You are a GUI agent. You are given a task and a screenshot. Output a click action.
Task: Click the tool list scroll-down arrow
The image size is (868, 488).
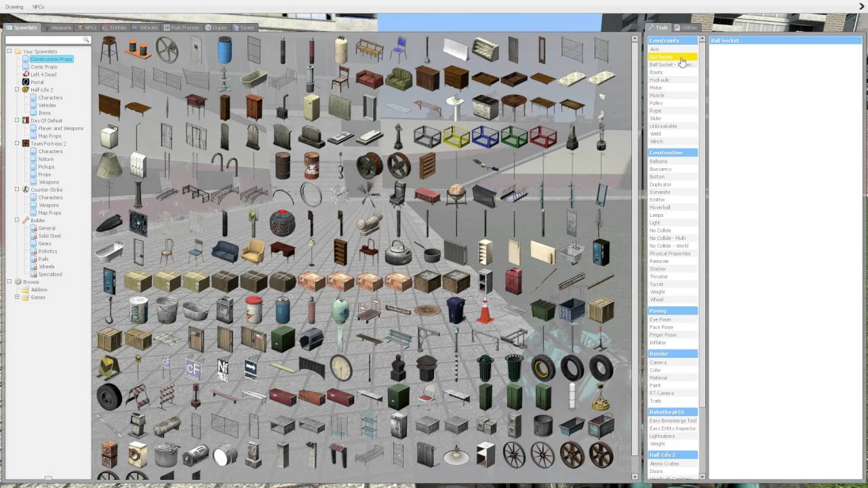pos(702,477)
